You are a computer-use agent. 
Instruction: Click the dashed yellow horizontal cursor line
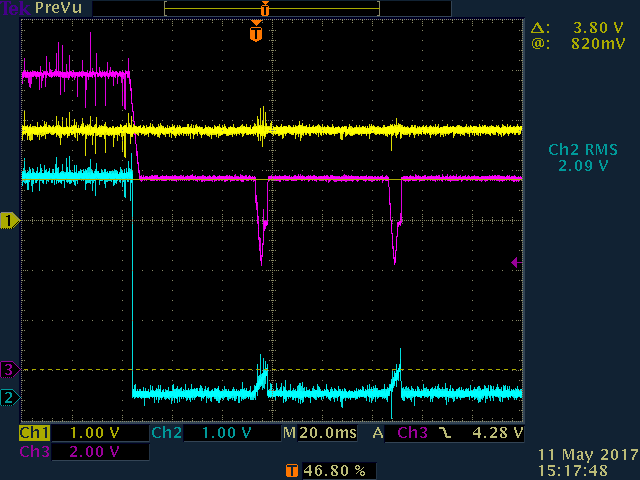point(272,370)
